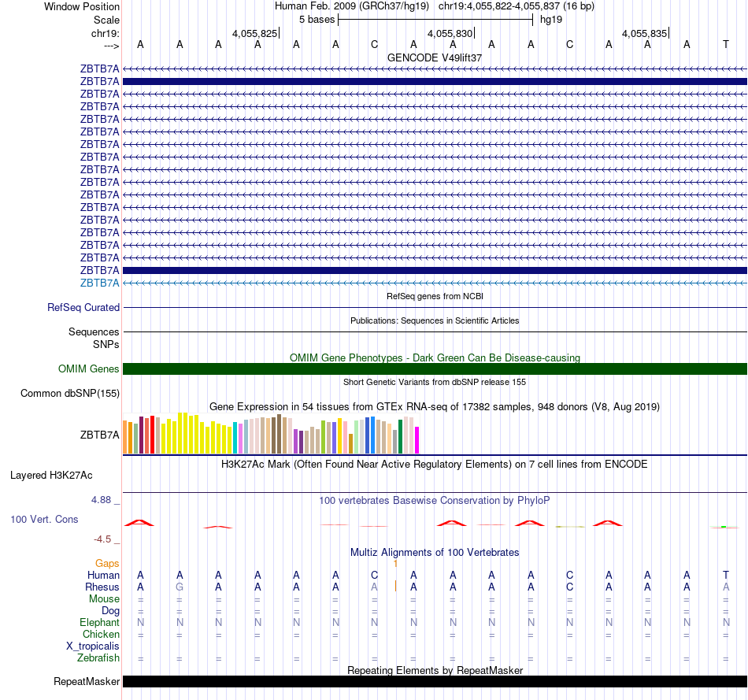Open 'Short Genetic Variants from dbSNP release 155'

pos(435,382)
